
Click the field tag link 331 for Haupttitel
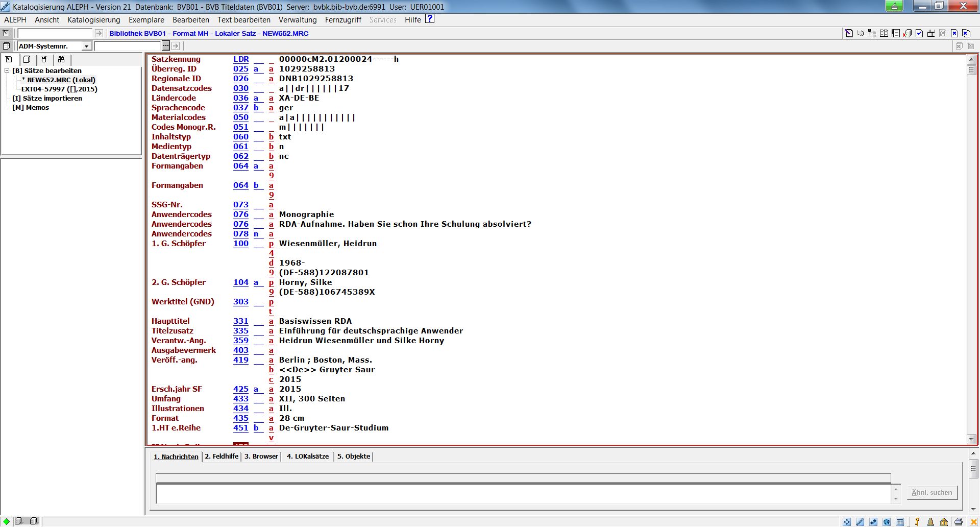pos(240,321)
